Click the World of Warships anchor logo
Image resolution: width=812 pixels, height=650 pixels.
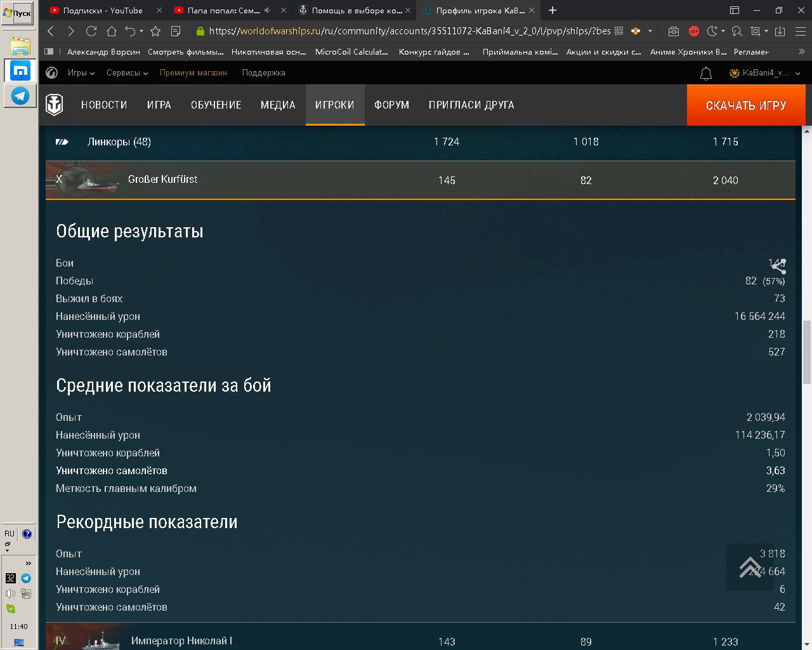pyautogui.click(x=55, y=105)
